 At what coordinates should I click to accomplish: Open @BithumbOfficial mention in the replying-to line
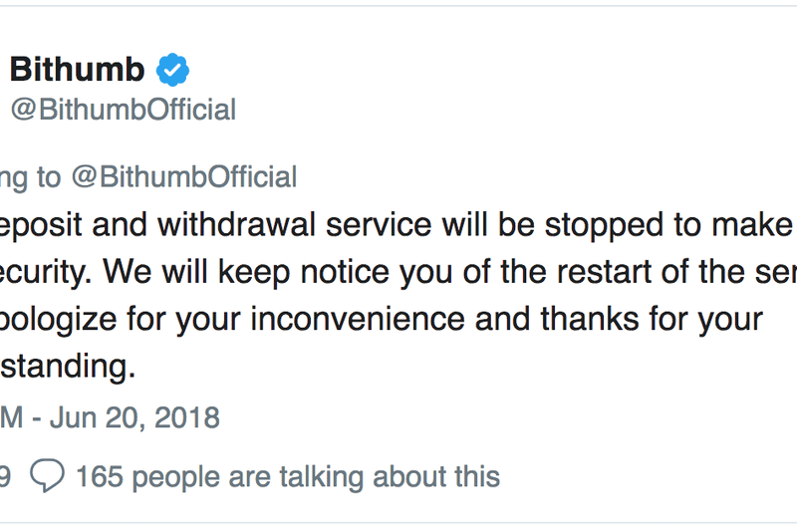(x=182, y=177)
